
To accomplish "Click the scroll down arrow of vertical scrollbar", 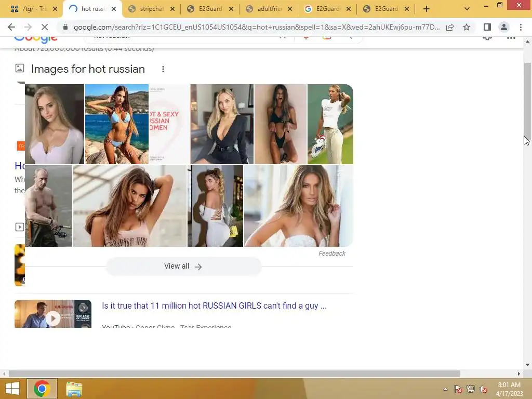I will [x=527, y=365].
